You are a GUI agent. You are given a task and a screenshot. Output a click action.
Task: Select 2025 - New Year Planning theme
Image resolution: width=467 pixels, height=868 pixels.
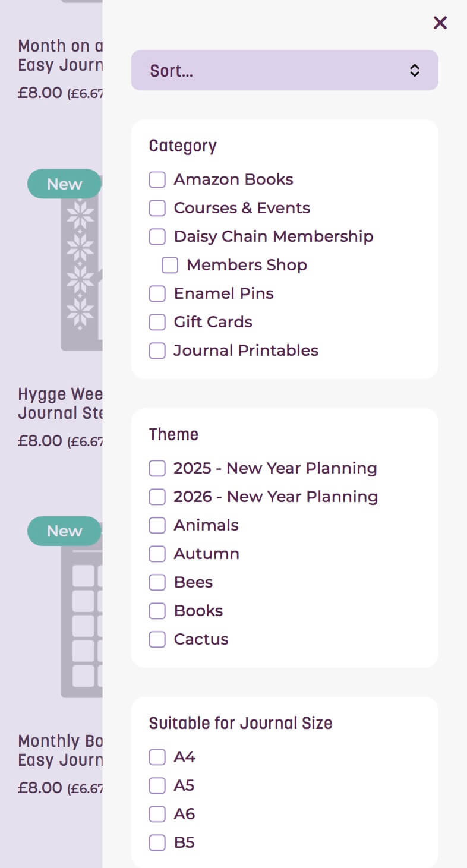(157, 468)
